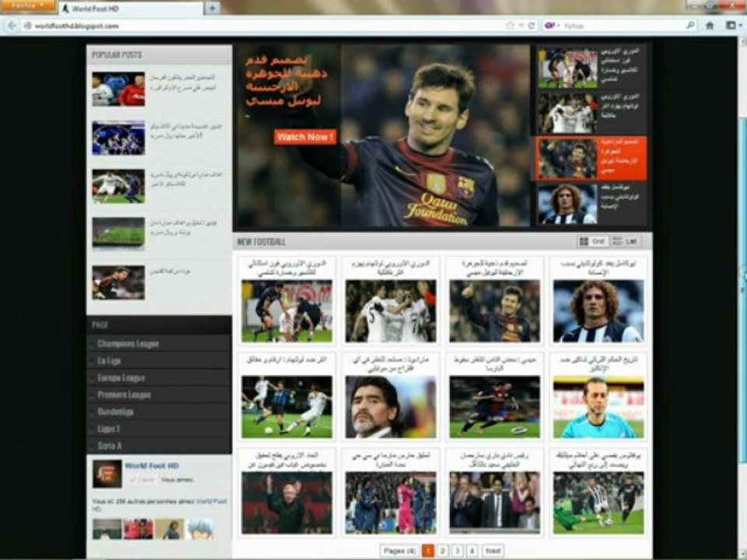Screen dimensions: 747x560
Task: Click first Facebook fan avatar in widget
Action: point(107,529)
